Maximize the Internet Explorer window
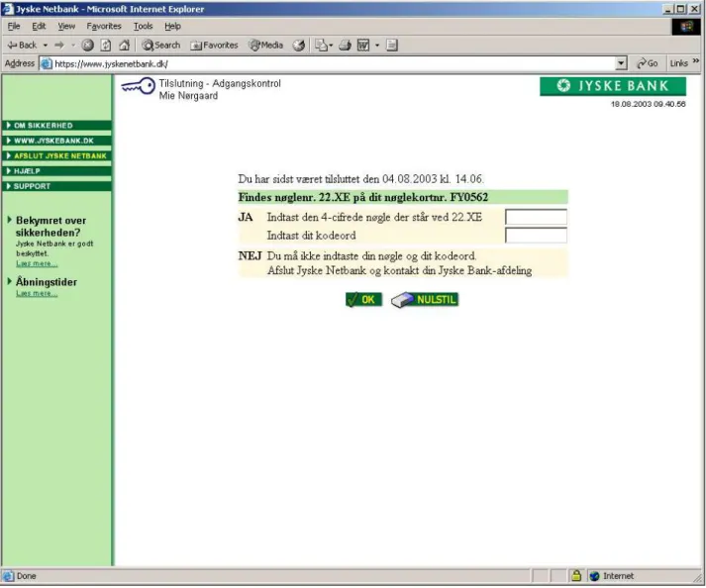Image resolution: width=706 pixels, height=588 pixels. [x=680, y=9]
